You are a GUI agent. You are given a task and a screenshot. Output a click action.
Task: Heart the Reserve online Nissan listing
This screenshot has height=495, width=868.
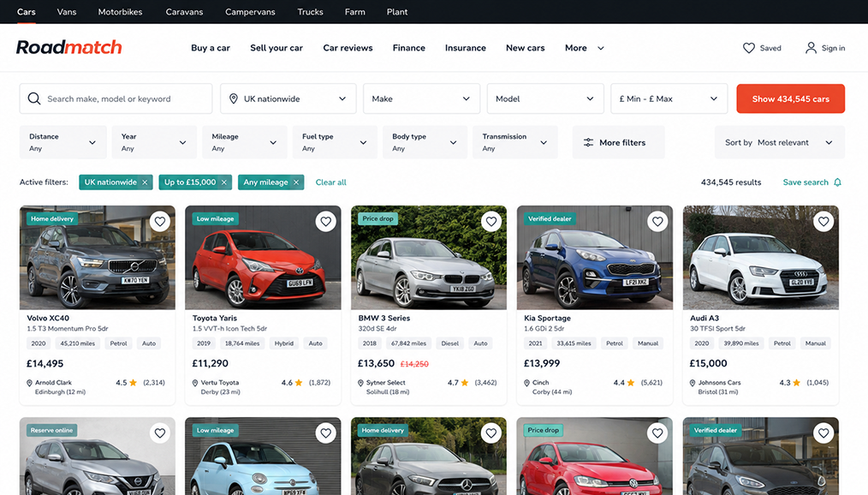(159, 433)
